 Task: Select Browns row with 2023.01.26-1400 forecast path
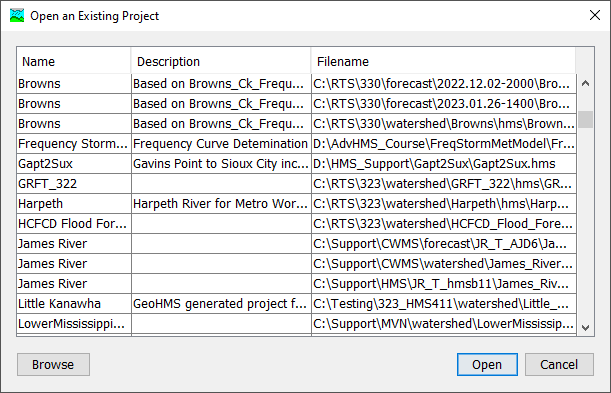pyautogui.click(x=297, y=104)
